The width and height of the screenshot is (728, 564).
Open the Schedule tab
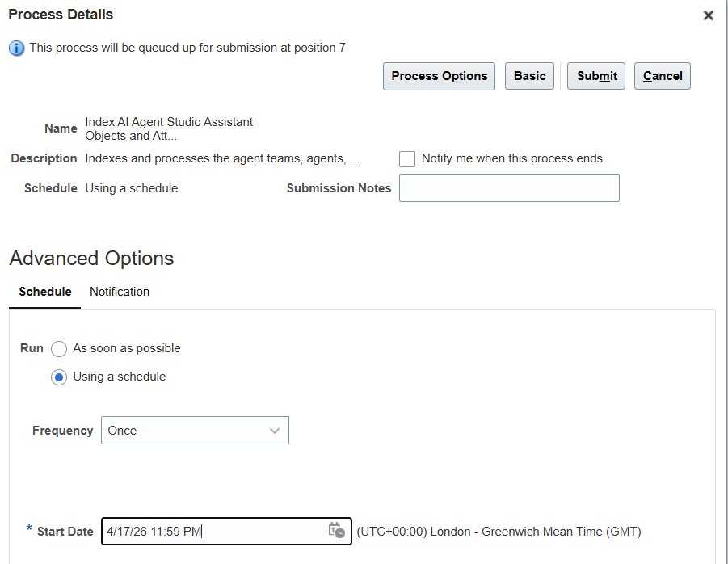tap(45, 292)
